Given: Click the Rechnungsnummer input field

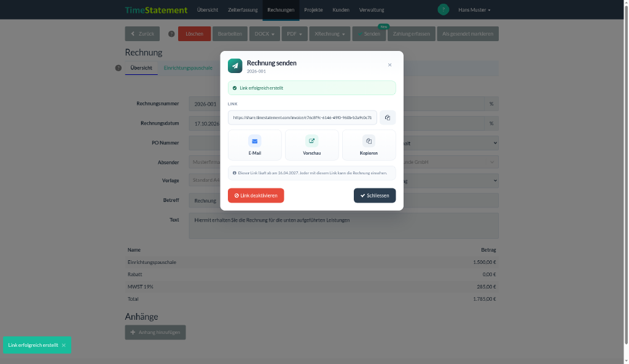Looking at the screenshot, I should 205,104.
